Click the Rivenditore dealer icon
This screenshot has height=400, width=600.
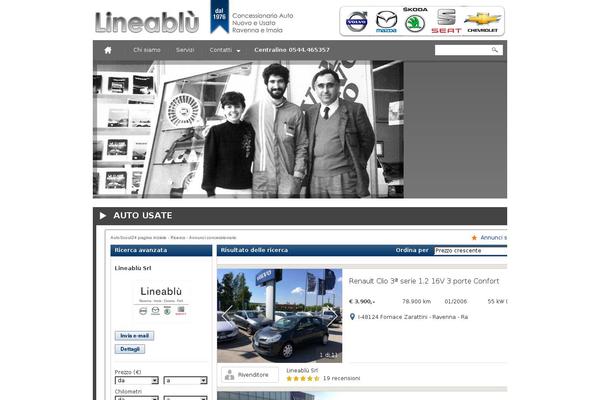tap(230, 375)
